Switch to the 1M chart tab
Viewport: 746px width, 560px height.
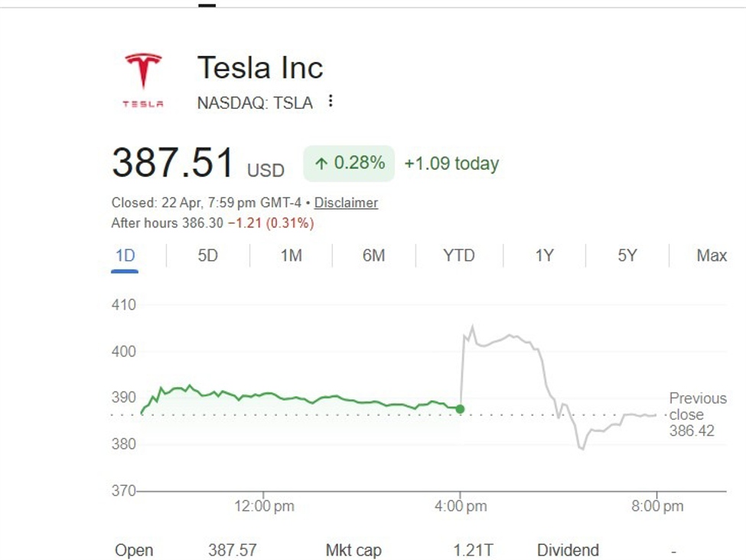(x=292, y=255)
